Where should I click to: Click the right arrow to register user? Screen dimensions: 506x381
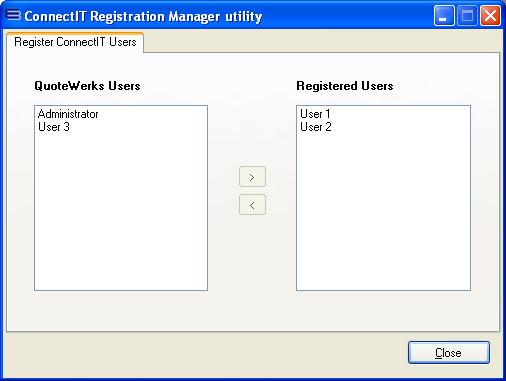pyautogui.click(x=252, y=177)
